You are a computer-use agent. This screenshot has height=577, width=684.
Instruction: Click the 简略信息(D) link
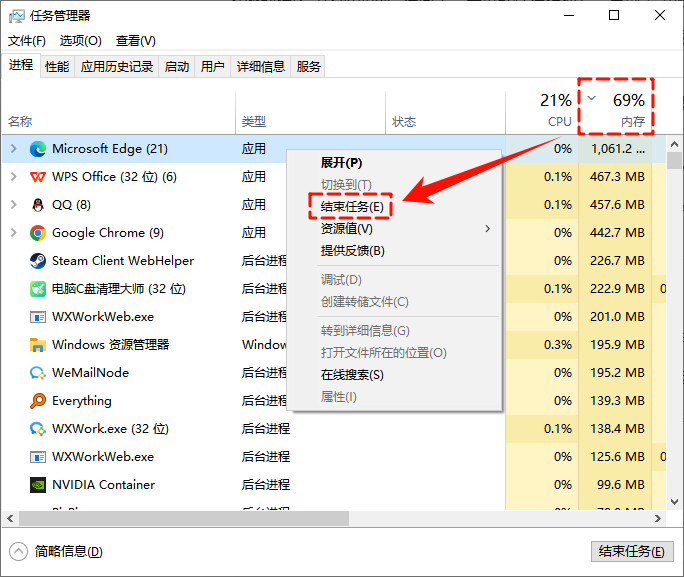pyautogui.click(x=68, y=552)
